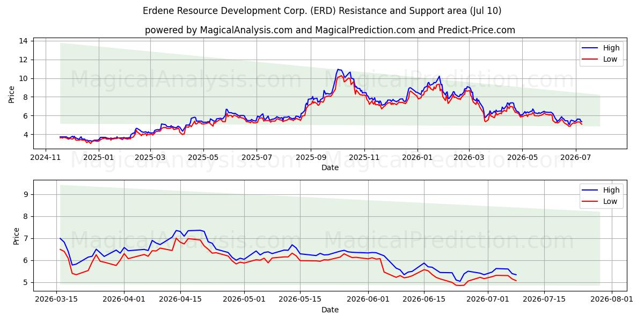Screen dimensions: 644x322
Task: Click the '2026-01' x-axis label on top chart
Action: (x=417, y=158)
